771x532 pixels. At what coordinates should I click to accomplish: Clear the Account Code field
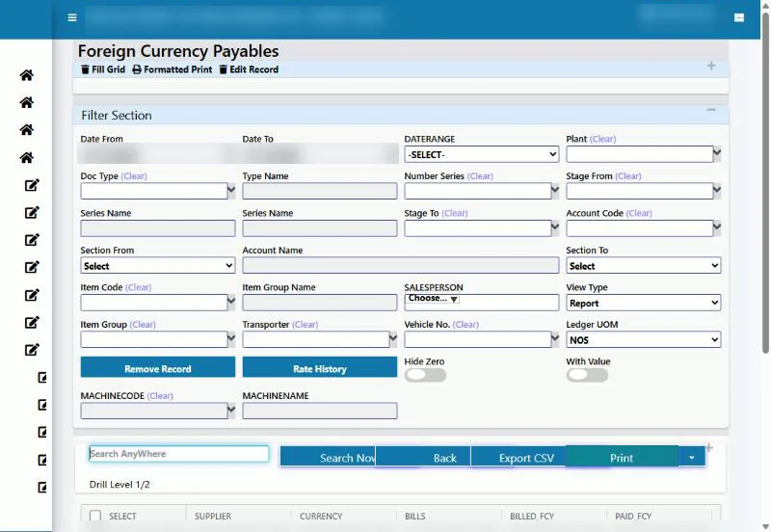pos(639,213)
